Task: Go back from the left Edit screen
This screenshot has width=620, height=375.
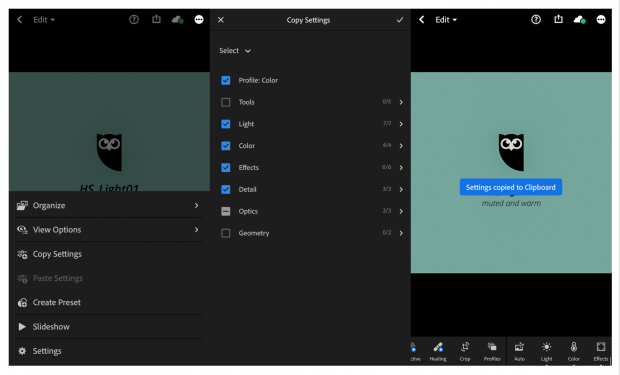Action: pyautogui.click(x=20, y=19)
